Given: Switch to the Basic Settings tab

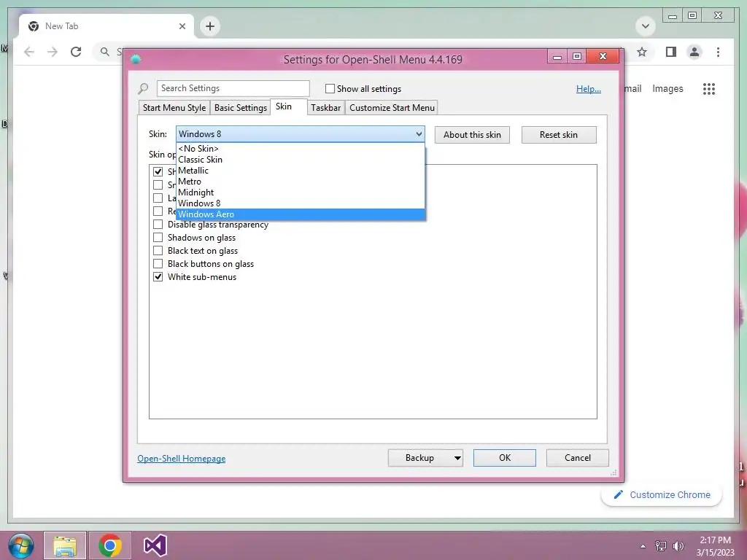Looking at the screenshot, I should [241, 108].
